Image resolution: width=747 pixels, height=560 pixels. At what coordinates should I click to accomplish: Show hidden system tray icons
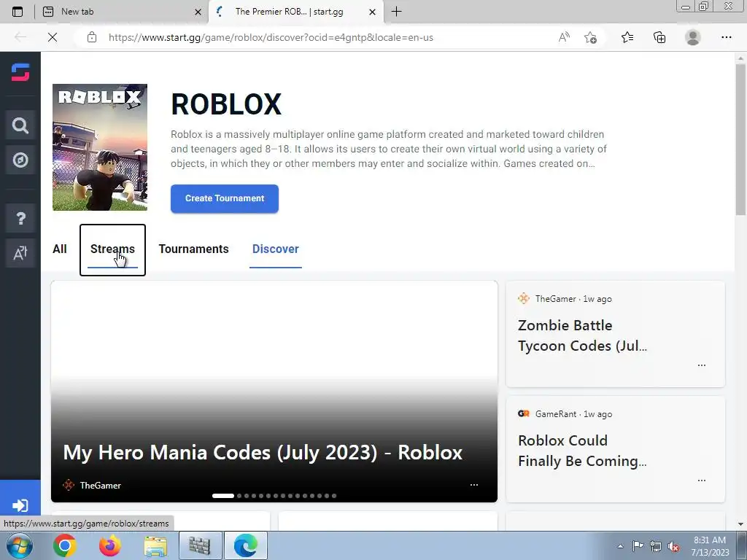(x=620, y=546)
